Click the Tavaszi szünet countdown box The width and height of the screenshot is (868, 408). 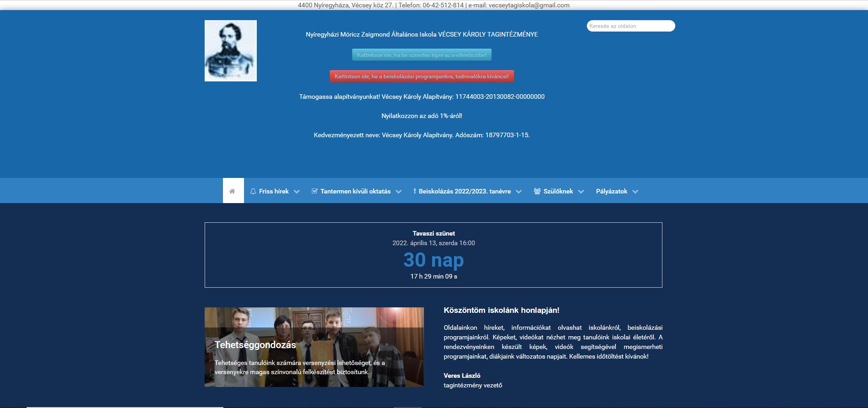click(x=433, y=255)
